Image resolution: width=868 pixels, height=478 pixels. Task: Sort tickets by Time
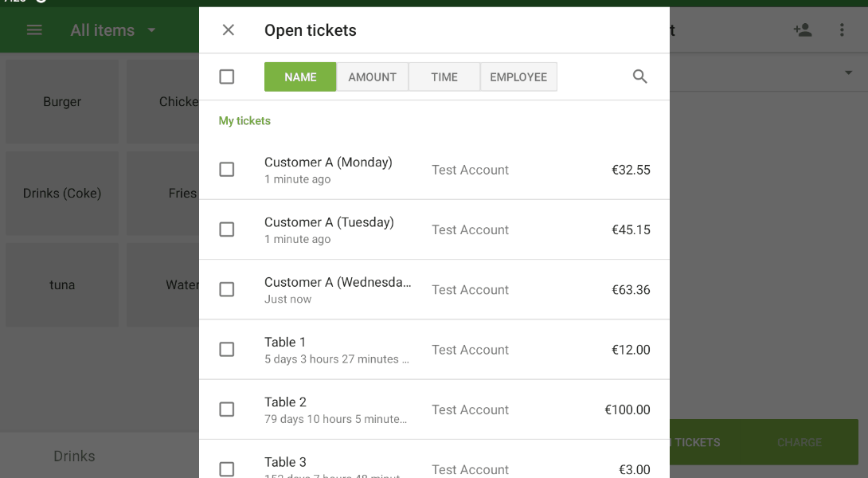tap(444, 77)
